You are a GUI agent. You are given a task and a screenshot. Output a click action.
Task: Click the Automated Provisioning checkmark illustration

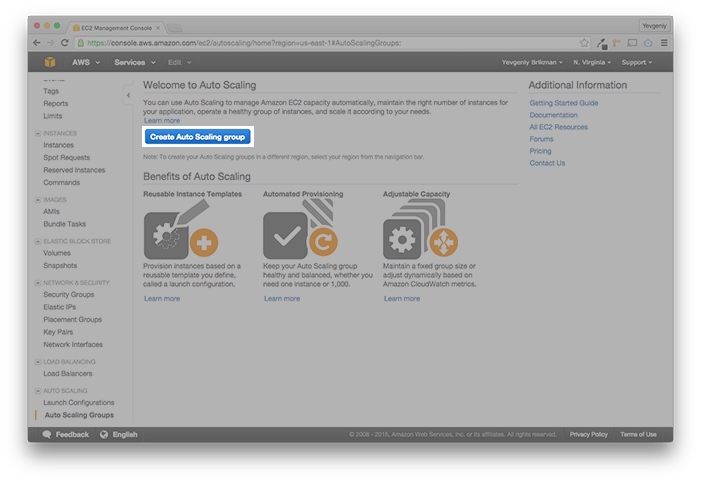[x=300, y=229]
